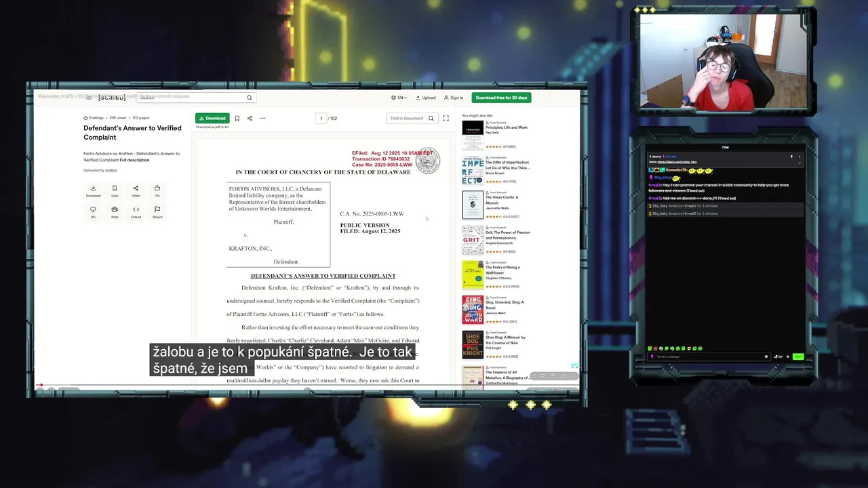This screenshot has height=488, width=868.
Task: Collapse the pinned message chevron
Action: click(800, 163)
